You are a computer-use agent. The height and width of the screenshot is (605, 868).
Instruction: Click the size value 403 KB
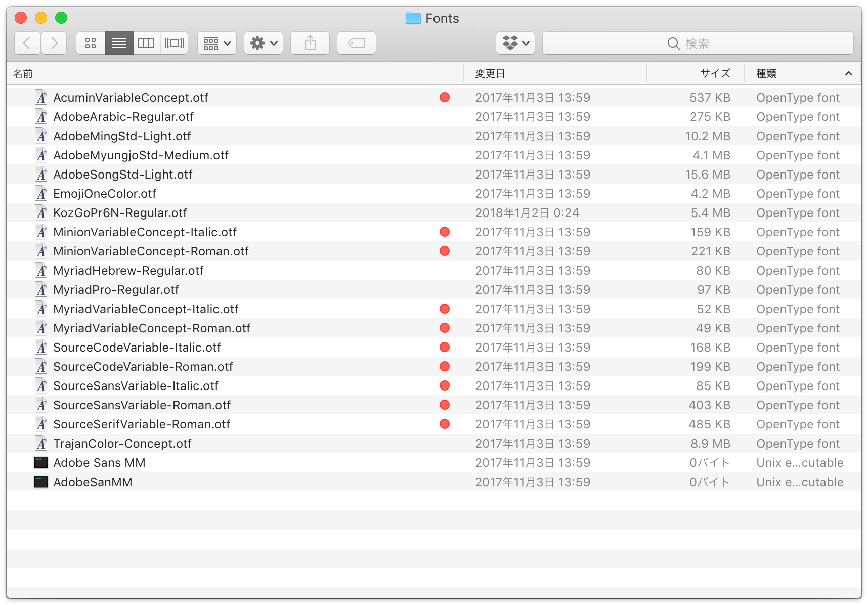point(710,405)
